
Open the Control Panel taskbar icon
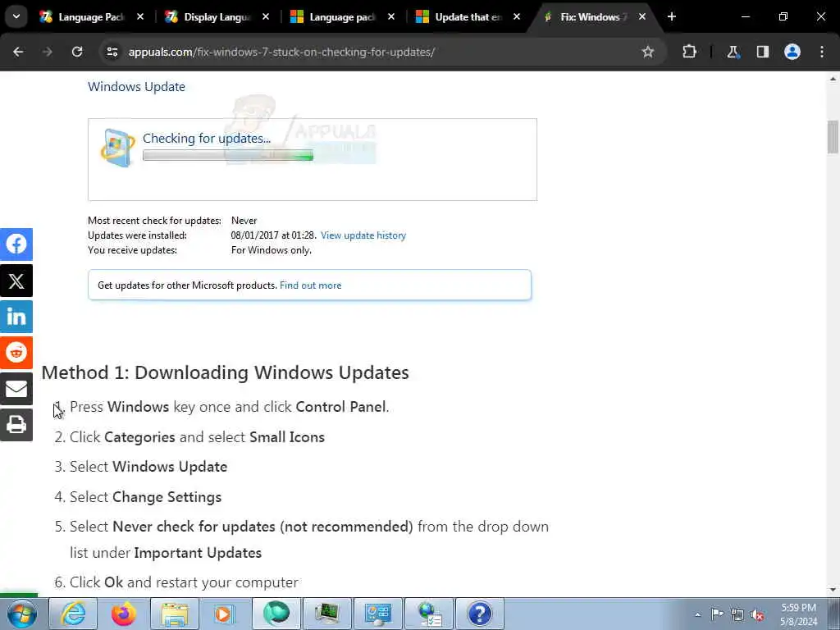click(x=378, y=614)
